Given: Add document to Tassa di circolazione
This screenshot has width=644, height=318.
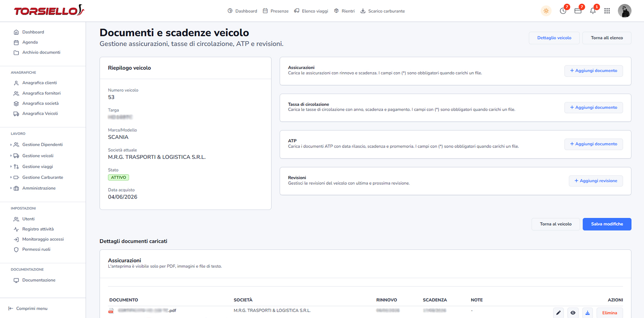Looking at the screenshot, I should tap(594, 107).
